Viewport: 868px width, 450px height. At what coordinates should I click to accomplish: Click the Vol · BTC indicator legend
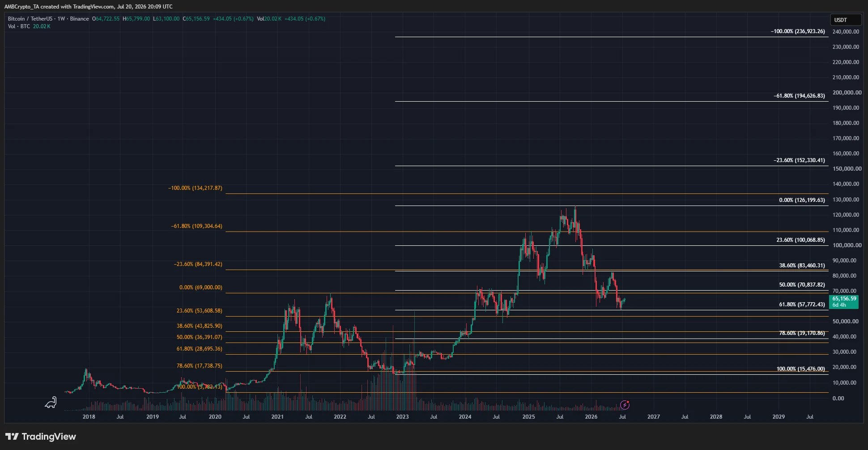19,26
